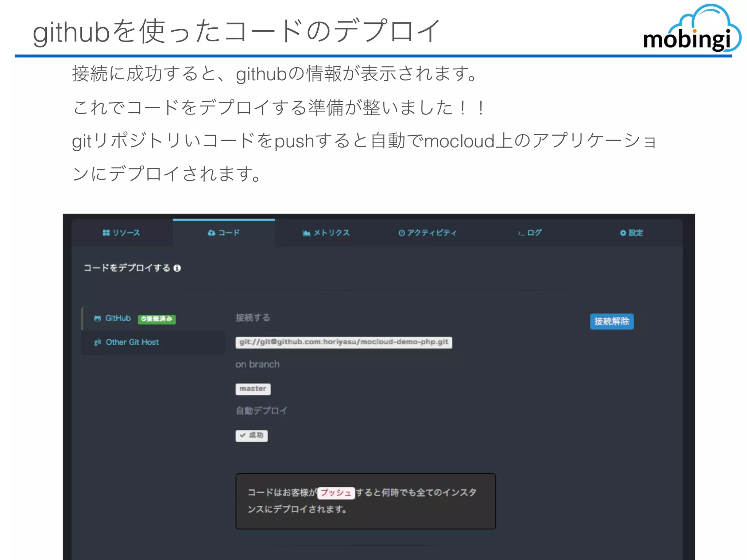The width and height of the screenshot is (747, 560).
Task: Click the 'on branch' label
Action: pyautogui.click(x=258, y=365)
